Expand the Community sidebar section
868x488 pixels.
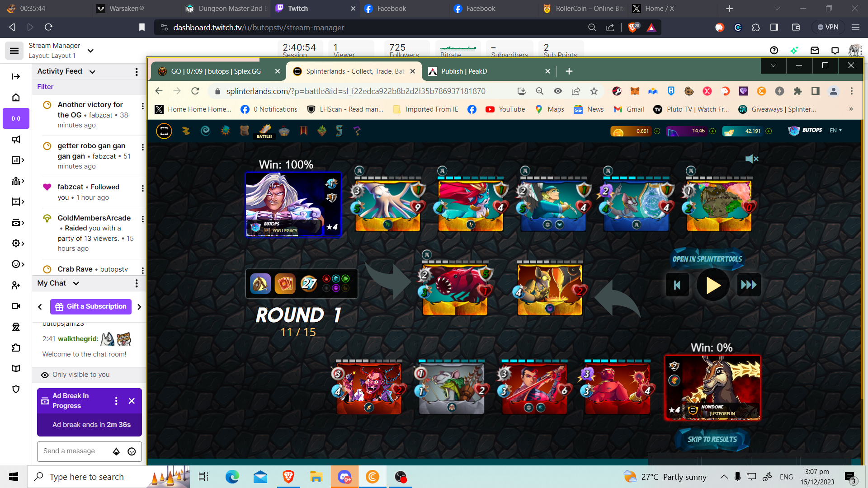[x=17, y=181]
